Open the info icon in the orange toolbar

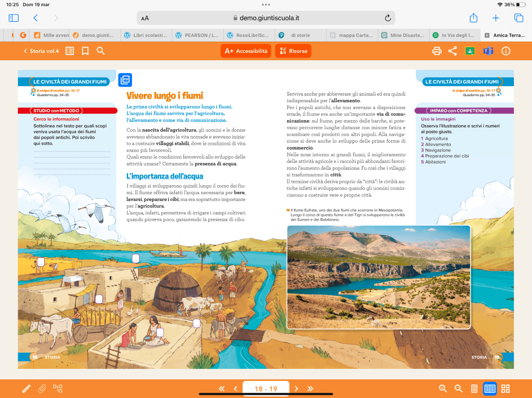[x=506, y=51]
